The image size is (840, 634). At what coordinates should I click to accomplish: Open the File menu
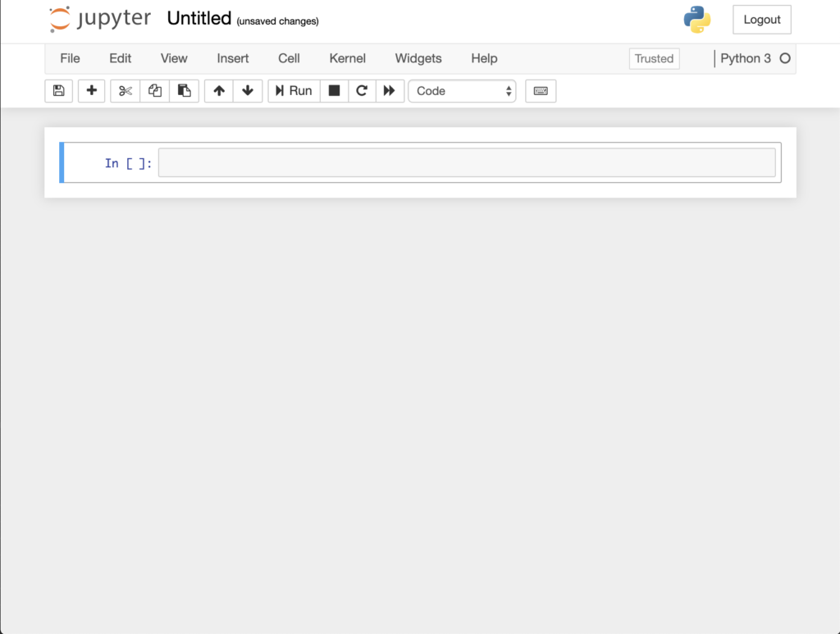pos(71,58)
